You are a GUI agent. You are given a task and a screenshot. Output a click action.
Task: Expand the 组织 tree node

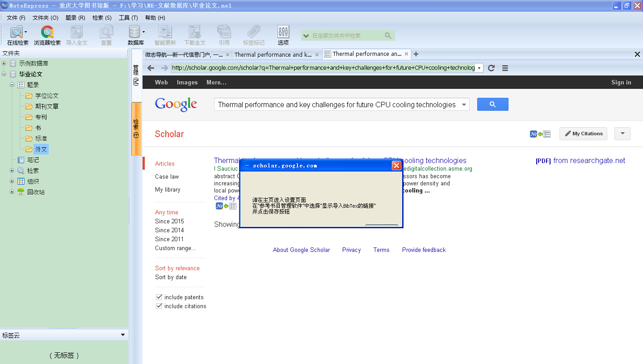tap(12, 181)
